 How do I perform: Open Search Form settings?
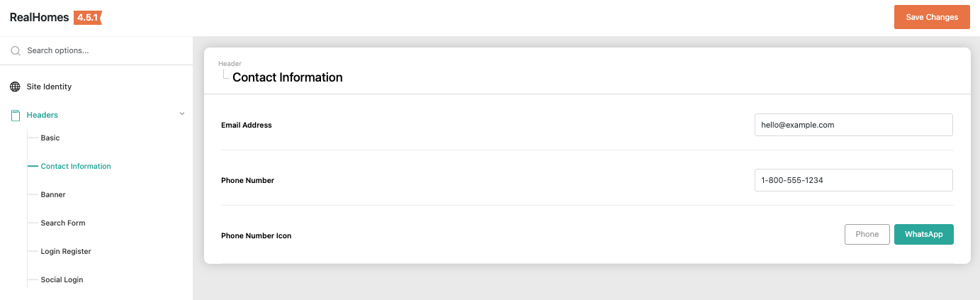pyautogui.click(x=63, y=223)
